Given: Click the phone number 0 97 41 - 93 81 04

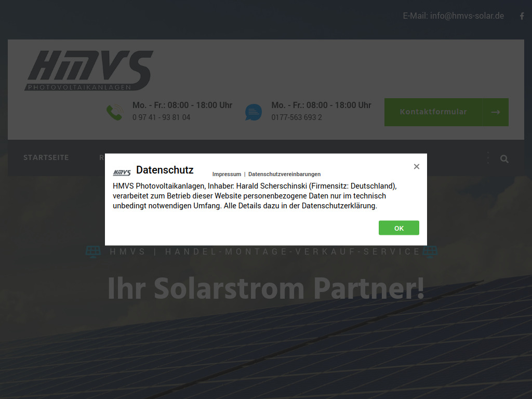Looking at the screenshot, I should tap(161, 117).
